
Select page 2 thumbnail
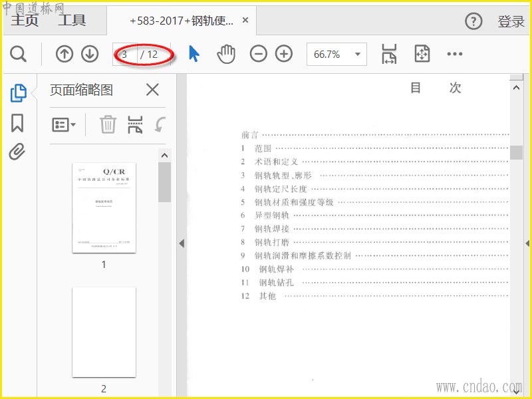tap(104, 332)
